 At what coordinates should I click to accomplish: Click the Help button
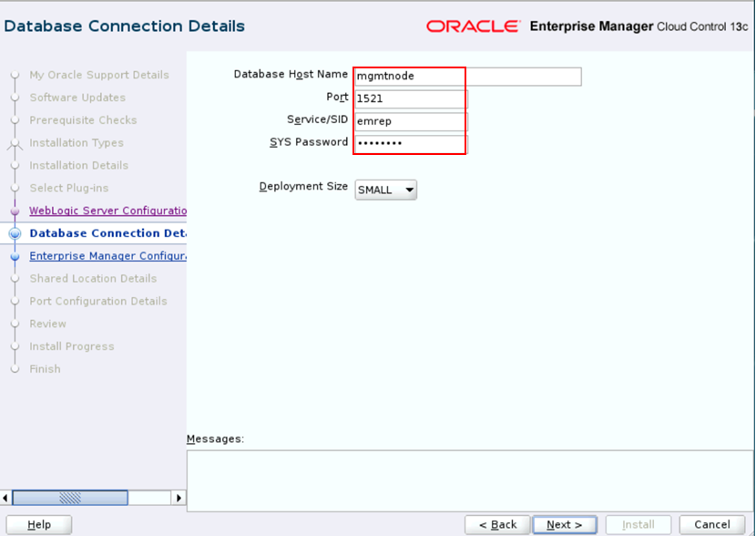[x=39, y=524]
